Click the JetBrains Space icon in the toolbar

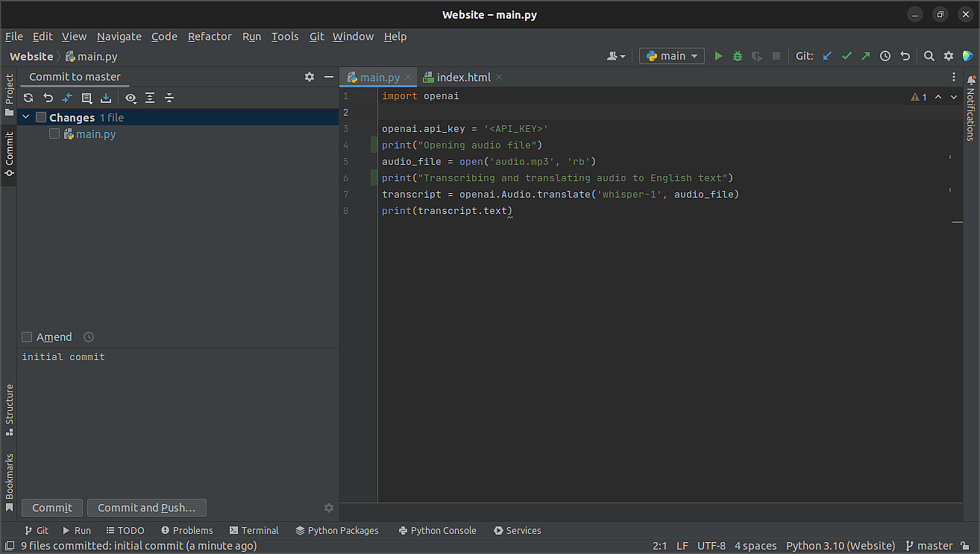click(968, 56)
